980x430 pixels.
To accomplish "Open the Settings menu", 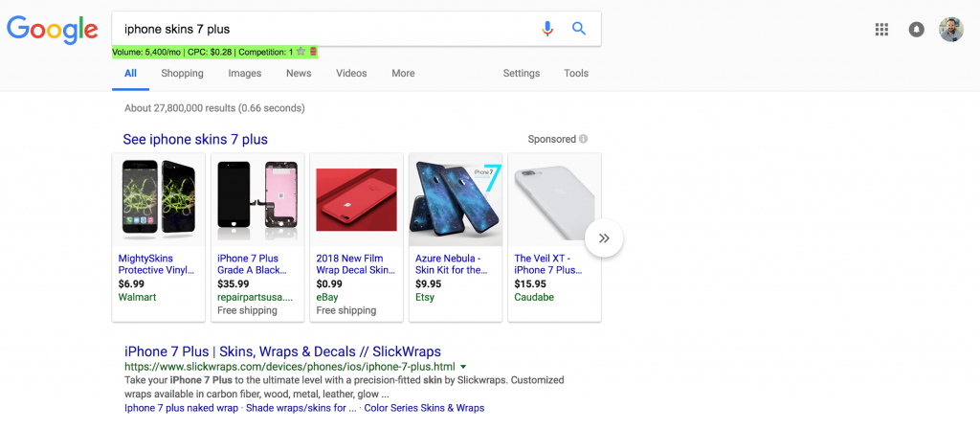I will pos(522,74).
